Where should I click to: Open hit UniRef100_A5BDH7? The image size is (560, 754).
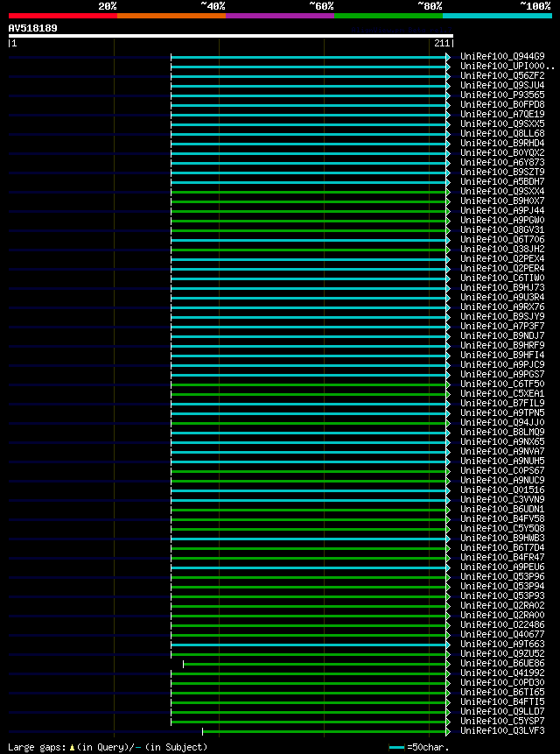(502, 182)
